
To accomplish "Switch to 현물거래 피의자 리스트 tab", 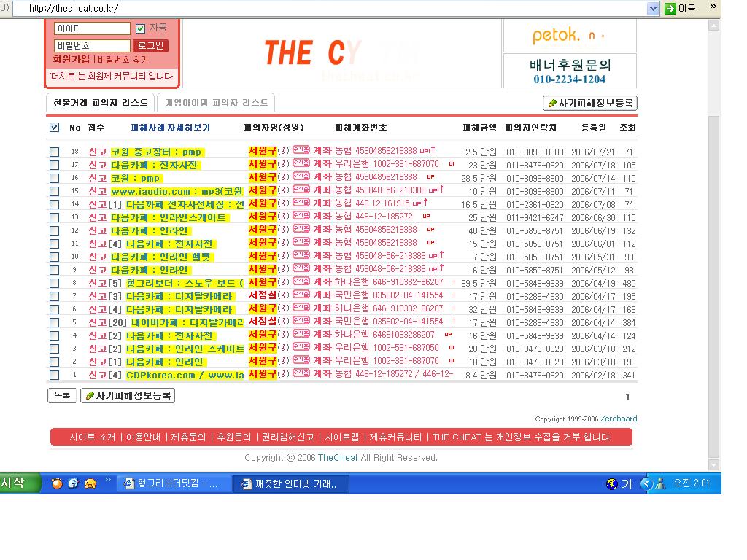I will pyautogui.click(x=100, y=103).
